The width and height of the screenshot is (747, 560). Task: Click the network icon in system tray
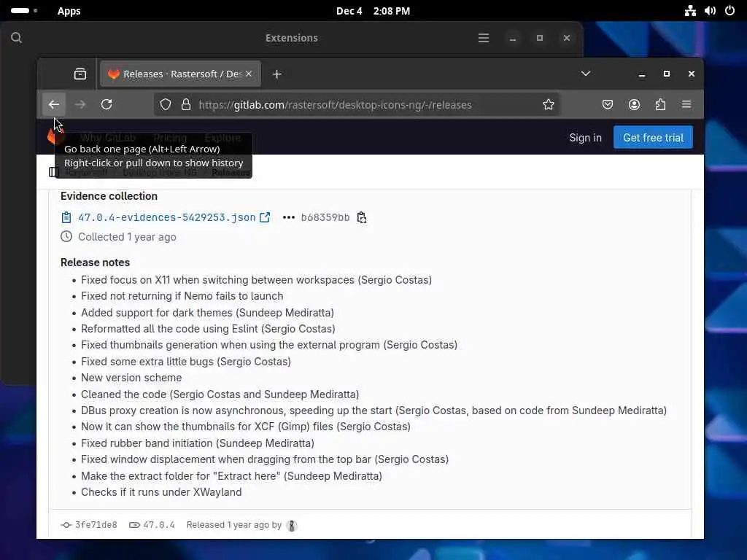coord(690,10)
